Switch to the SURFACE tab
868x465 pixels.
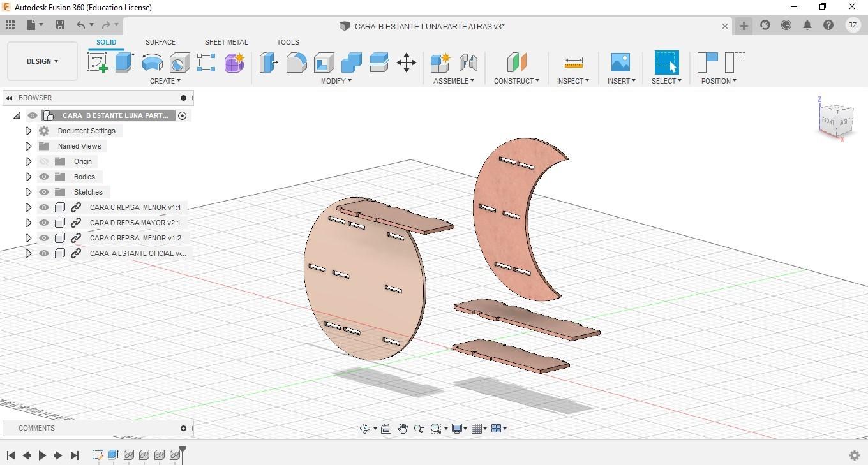point(160,42)
